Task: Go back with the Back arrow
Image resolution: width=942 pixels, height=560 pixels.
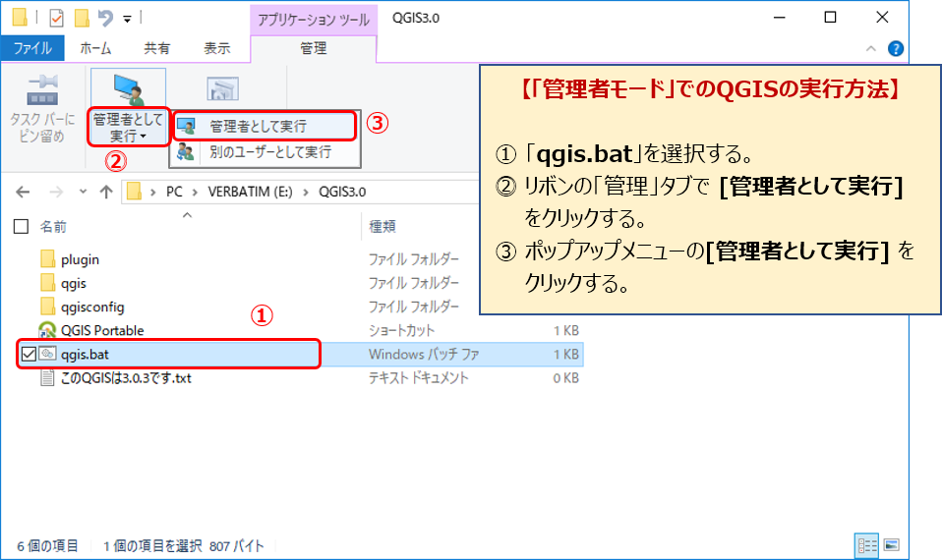Action: pos(23,192)
